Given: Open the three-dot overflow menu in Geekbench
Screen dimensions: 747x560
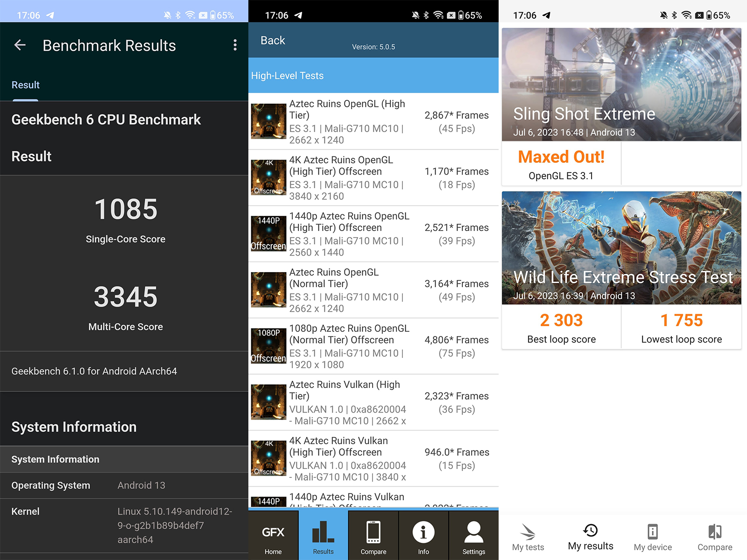Looking at the screenshot, I should pos(235,45).
